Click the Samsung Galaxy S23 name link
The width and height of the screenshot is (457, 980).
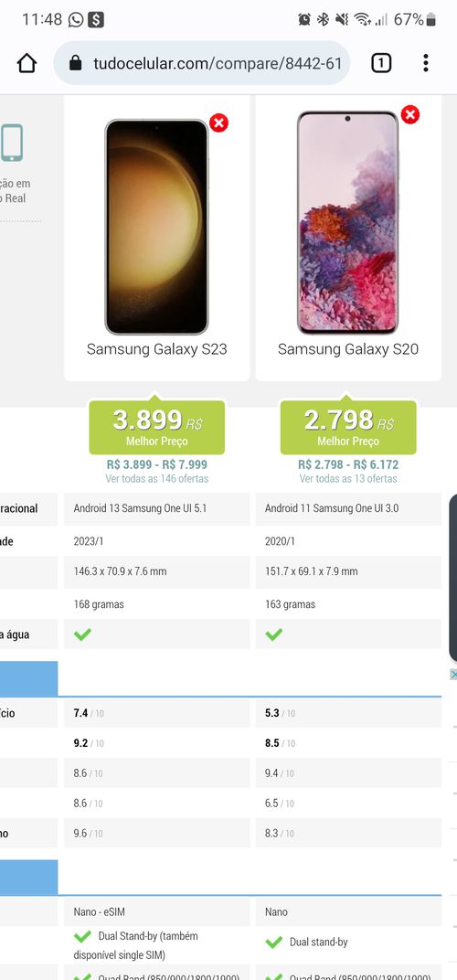157,349
